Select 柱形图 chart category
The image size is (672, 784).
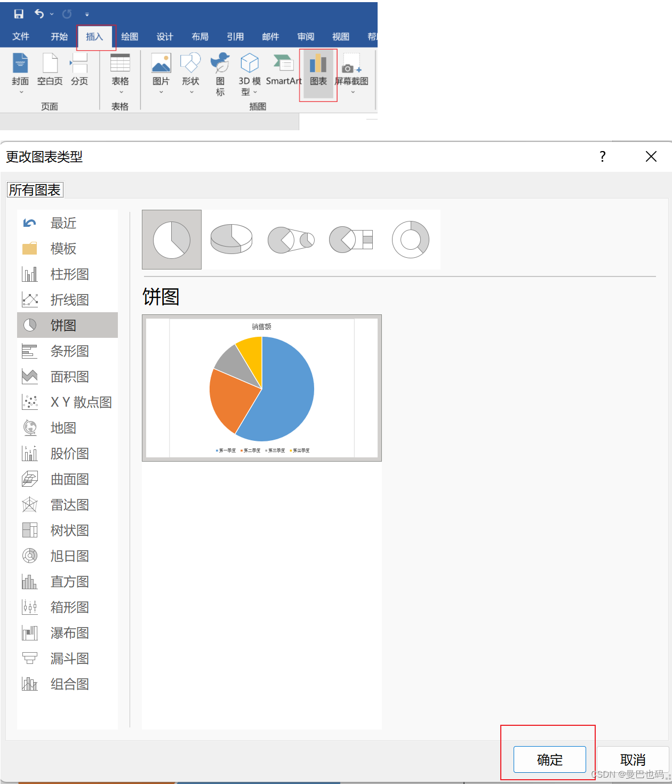[x=68, y=274]
